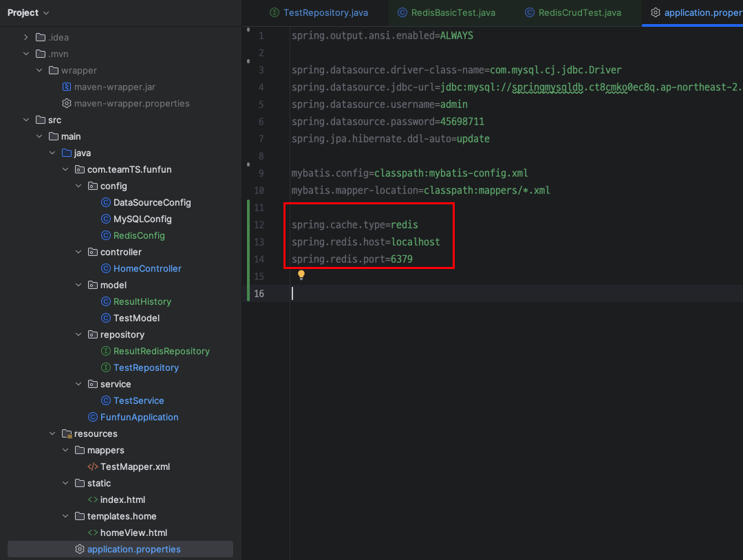Switch to RedisBasicTest.java tab
The height and width of the screenshot is (560, 743).
click(x=446, y=13)
